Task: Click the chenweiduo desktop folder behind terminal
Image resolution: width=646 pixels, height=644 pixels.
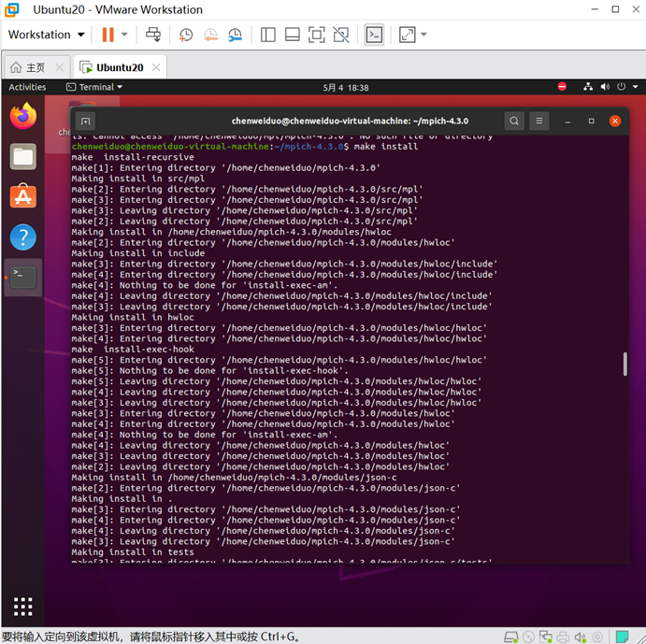Action: [58, 123]
